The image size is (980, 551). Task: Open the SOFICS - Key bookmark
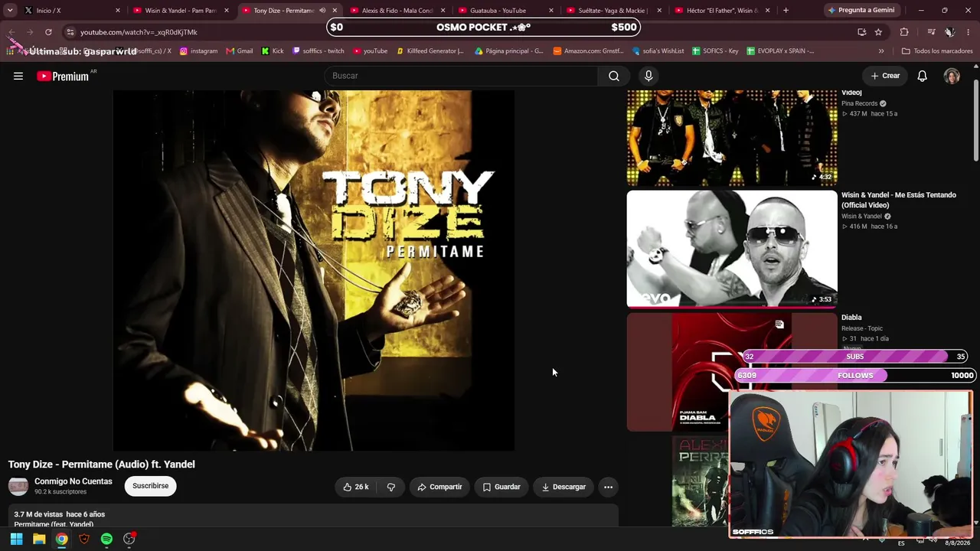click(x=715, y=51)
